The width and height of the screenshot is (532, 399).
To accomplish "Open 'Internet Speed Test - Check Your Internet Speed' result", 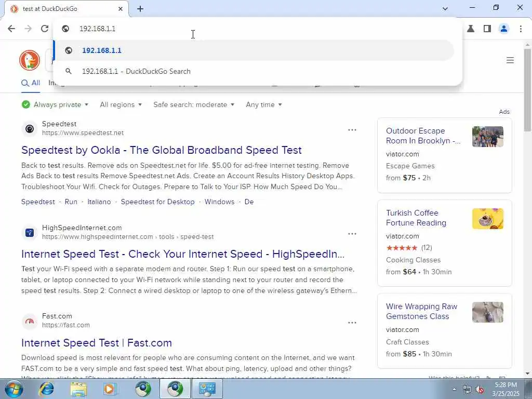I will click(x=183, y=254).
